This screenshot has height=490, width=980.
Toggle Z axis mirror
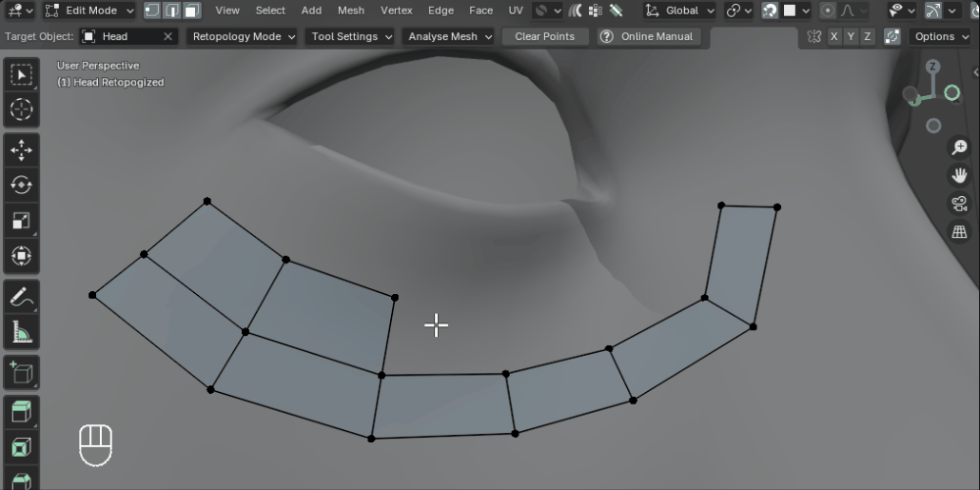tap(867, 36)
